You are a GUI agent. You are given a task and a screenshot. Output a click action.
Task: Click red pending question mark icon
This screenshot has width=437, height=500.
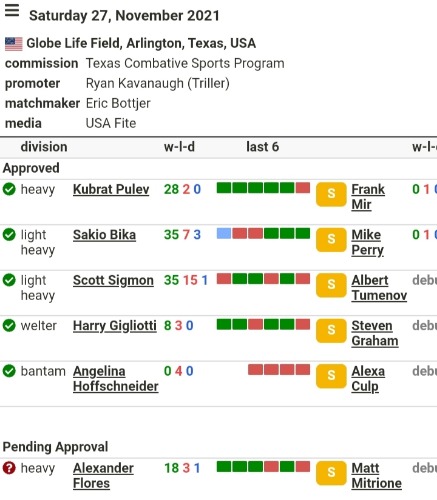click(9, 468)
